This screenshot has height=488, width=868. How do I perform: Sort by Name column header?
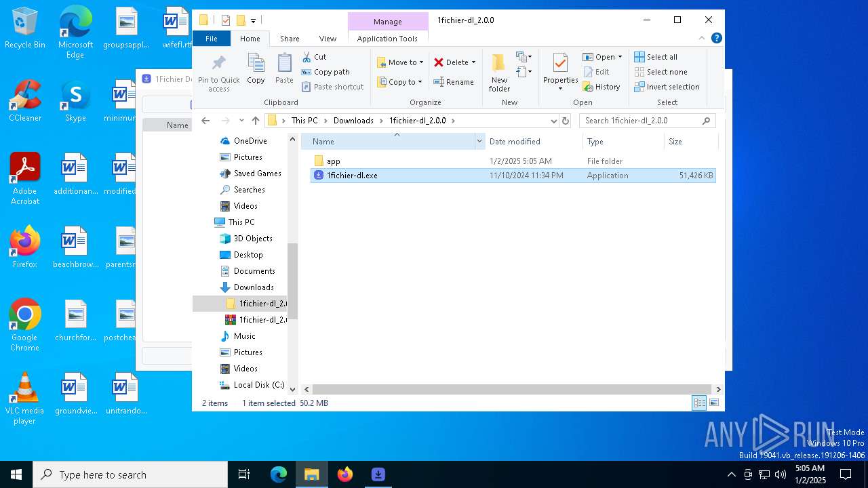[x=388, y=142]
